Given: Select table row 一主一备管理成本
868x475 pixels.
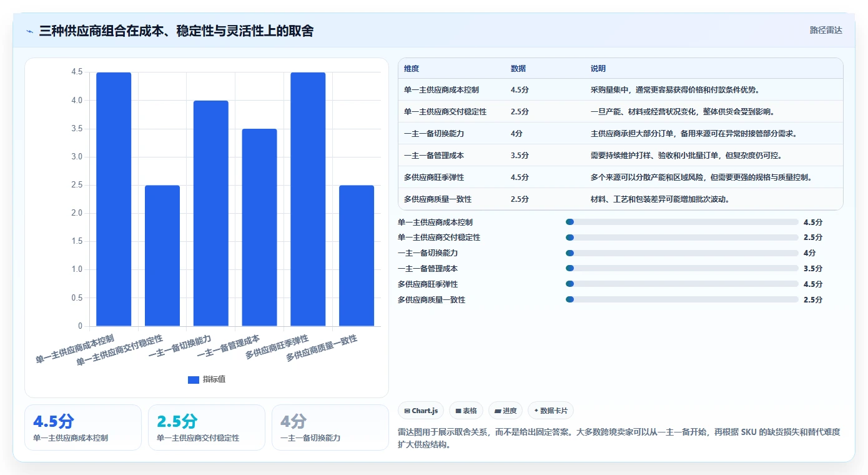Looking at the screenshot, I should (x=620, y=155).
